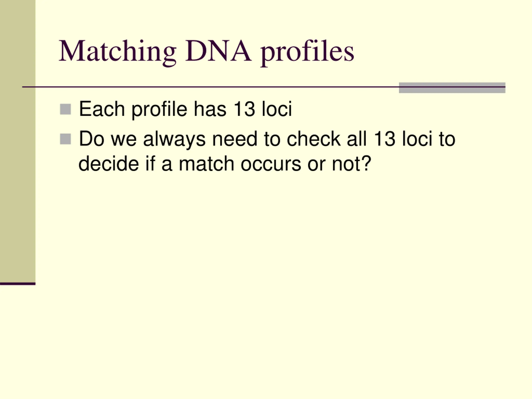Click the word "match" on last line
Screen dimensions: 532x399
[x=207, y=164]
